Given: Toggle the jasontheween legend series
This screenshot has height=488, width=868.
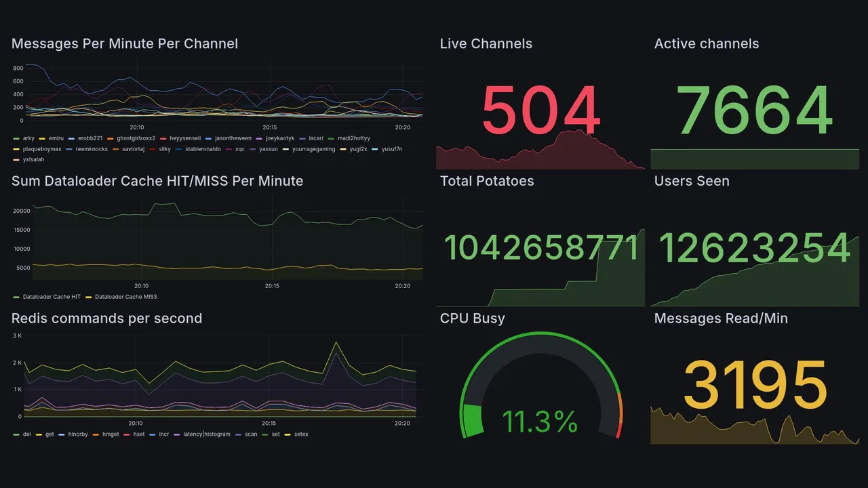Looking at the screenshot, I should [x=229, y=138].
